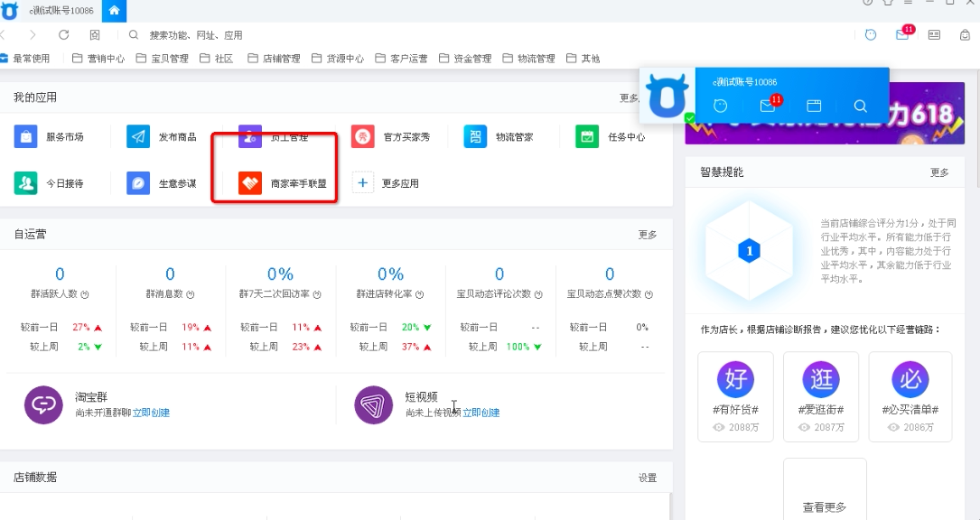The width and height of the screenshot is (980, 520).
Task: Open the top toolbar shopping bag icon
Action: (x=965, y=35)
